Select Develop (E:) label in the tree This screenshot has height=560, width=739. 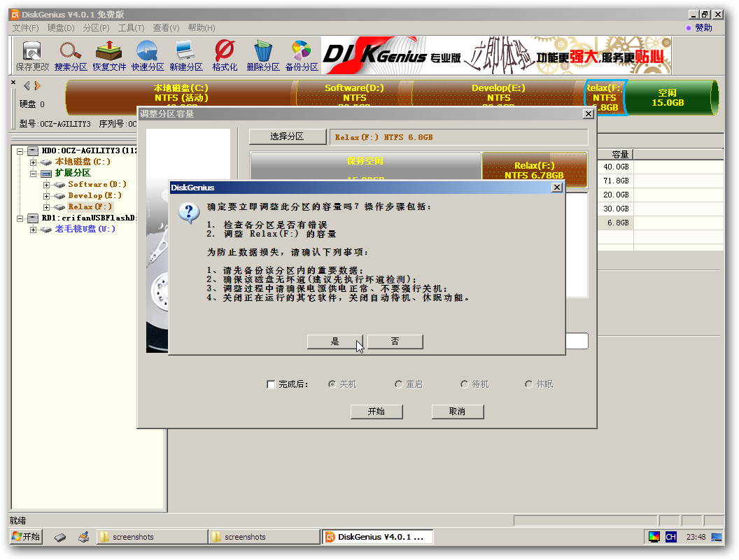[94, 195]
